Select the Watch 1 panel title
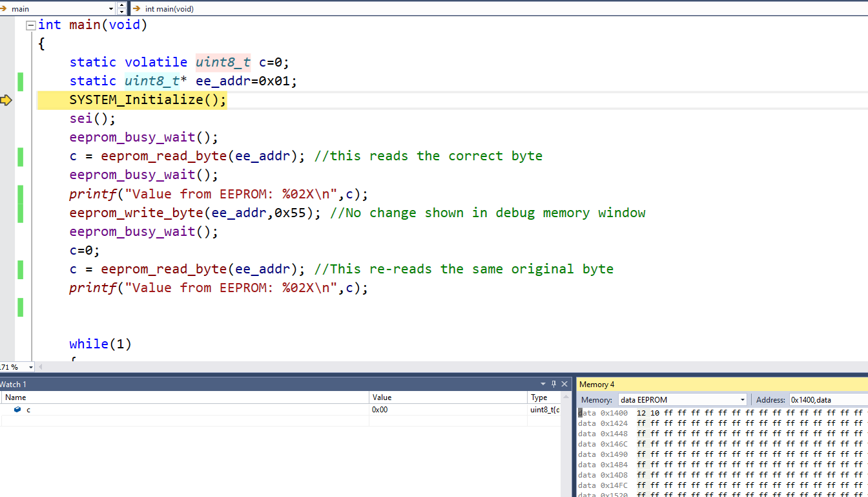The width and height of the screenshot is (868, 497). tap(13, 385)
